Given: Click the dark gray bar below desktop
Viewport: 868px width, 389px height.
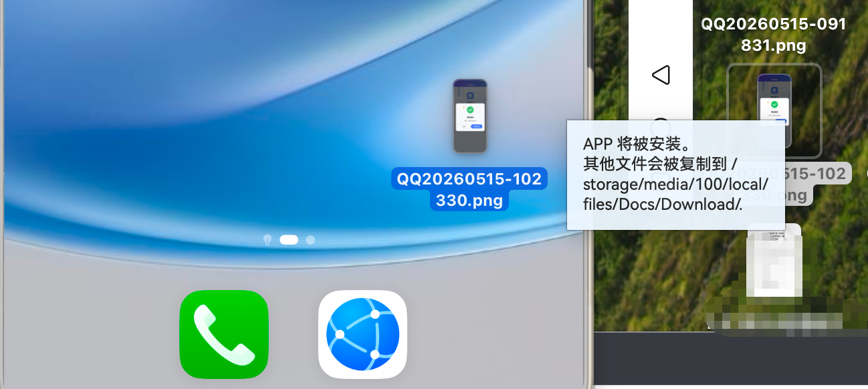Looking at the screenshot, I should pyautogui.click(x=731, y=360).
